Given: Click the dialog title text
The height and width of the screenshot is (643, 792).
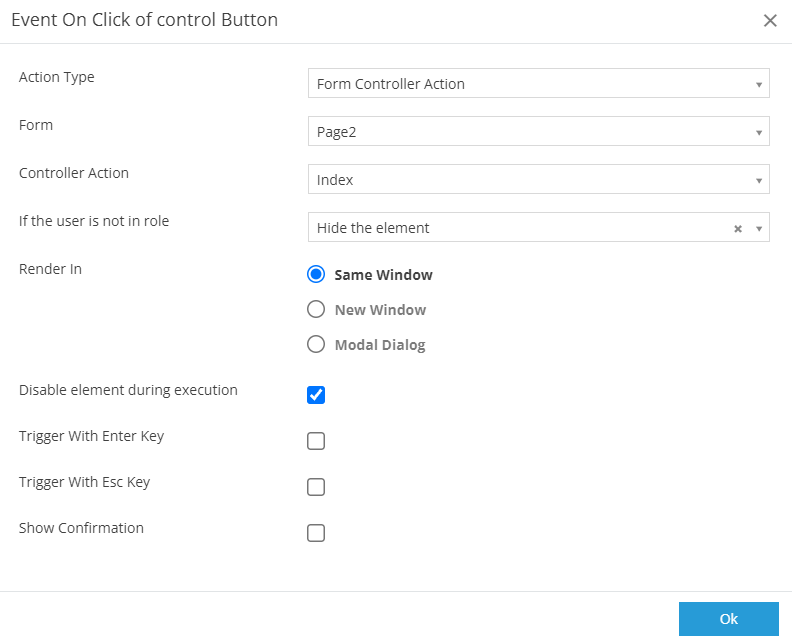Looking at the screenshot, I should [x=145, y=20].
